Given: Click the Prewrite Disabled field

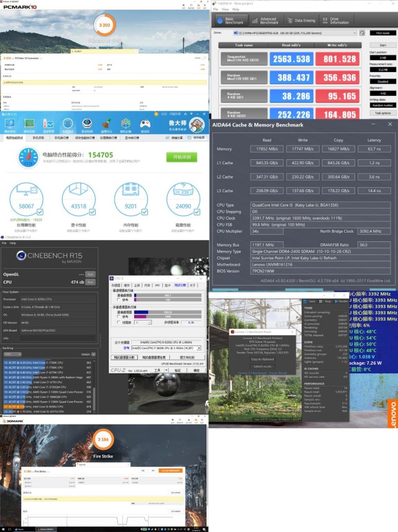Looking at the screenshot, I should [x=382, y=82].
